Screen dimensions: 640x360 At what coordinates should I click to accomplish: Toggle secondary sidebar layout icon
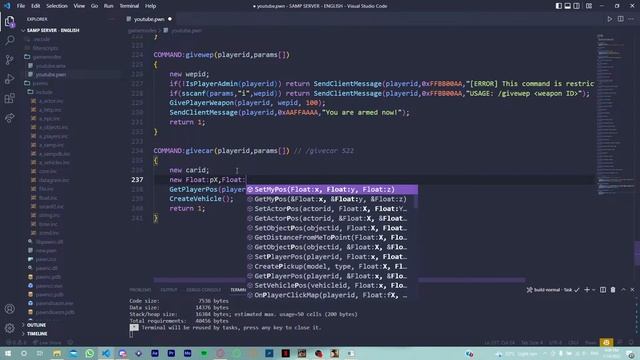tap(576, 6)
